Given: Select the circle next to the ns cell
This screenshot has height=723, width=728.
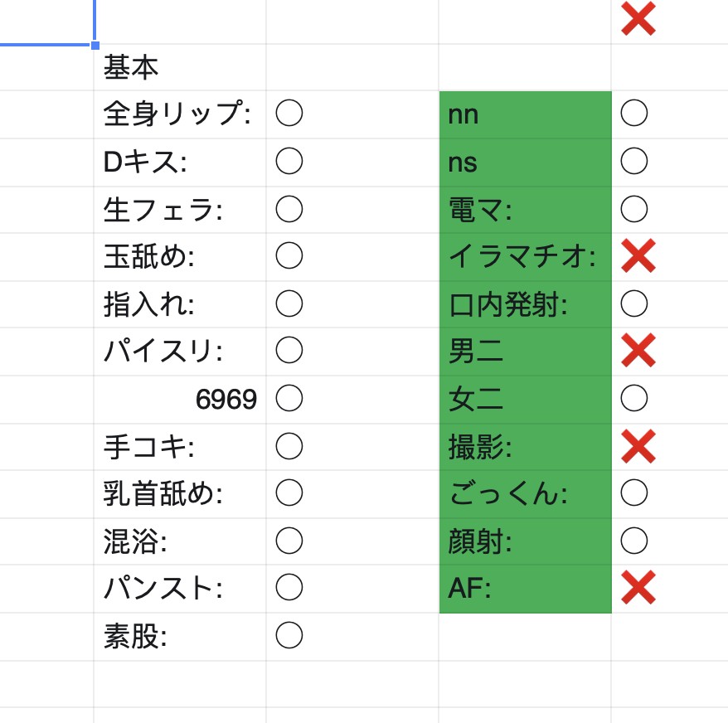Looking at the screenshot, I should pyautogui.click(x=633, y=161).
